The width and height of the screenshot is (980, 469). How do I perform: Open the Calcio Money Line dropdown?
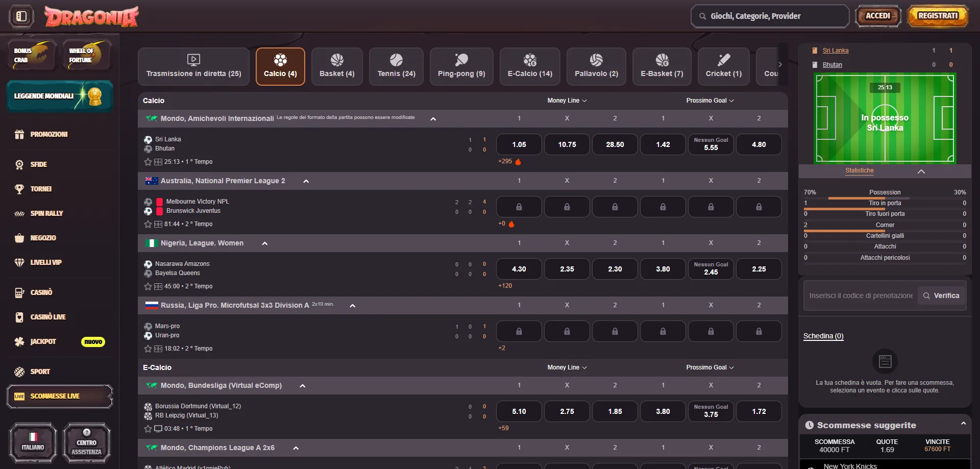567,101
